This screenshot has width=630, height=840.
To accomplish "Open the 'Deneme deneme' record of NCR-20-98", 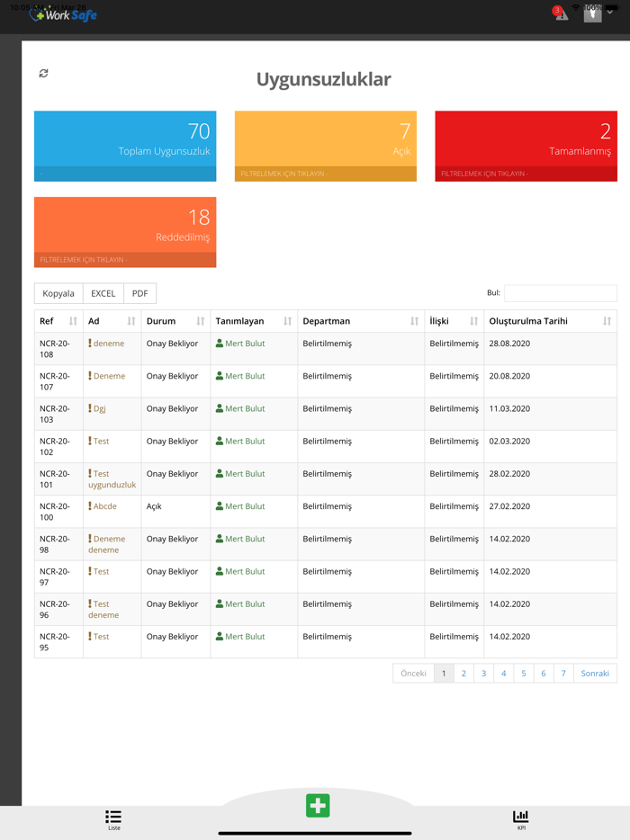I will (x=107, y=544).
